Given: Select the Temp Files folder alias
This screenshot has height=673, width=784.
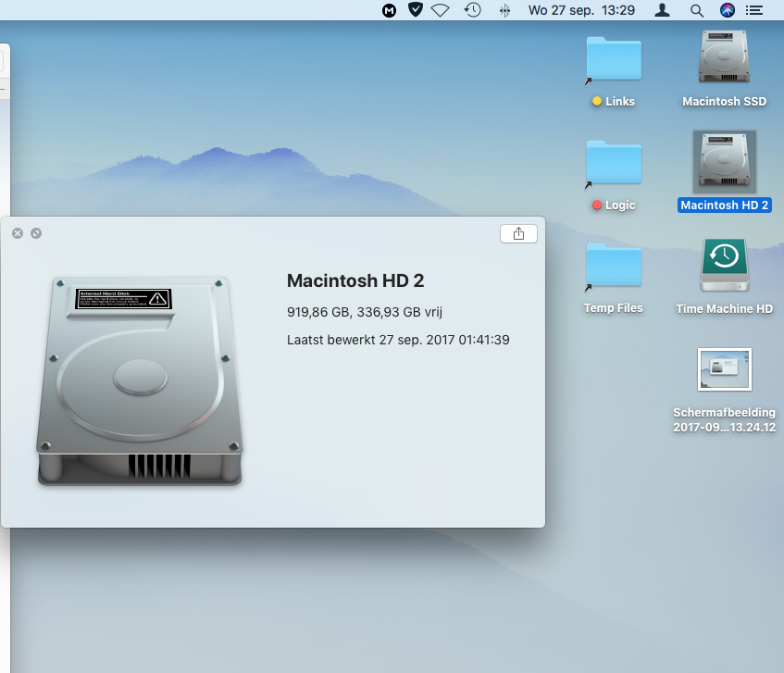Looking at the screenshot, I should [614, 266].
